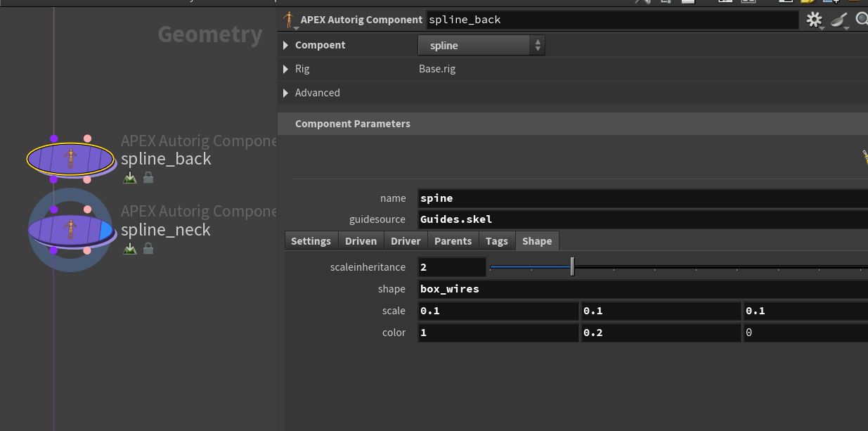Click the name parameter label
This screenshot has width=868, height=431.
click(393, 198)
